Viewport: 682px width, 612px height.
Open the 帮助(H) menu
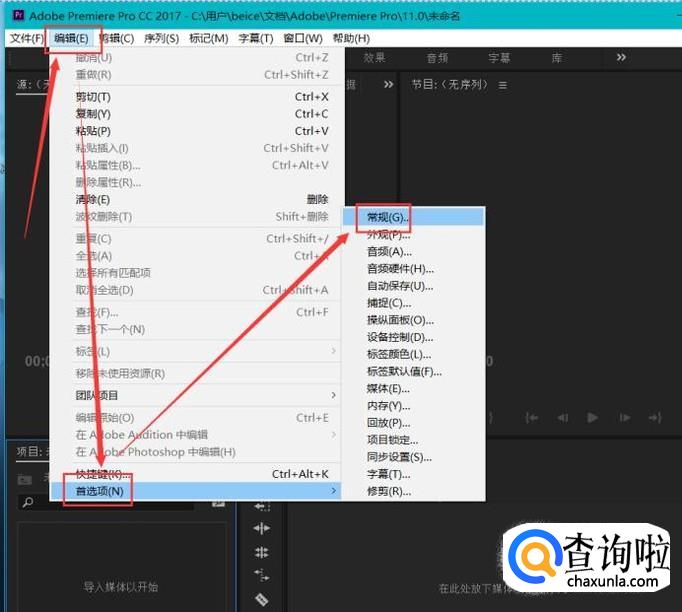(351, 39)
